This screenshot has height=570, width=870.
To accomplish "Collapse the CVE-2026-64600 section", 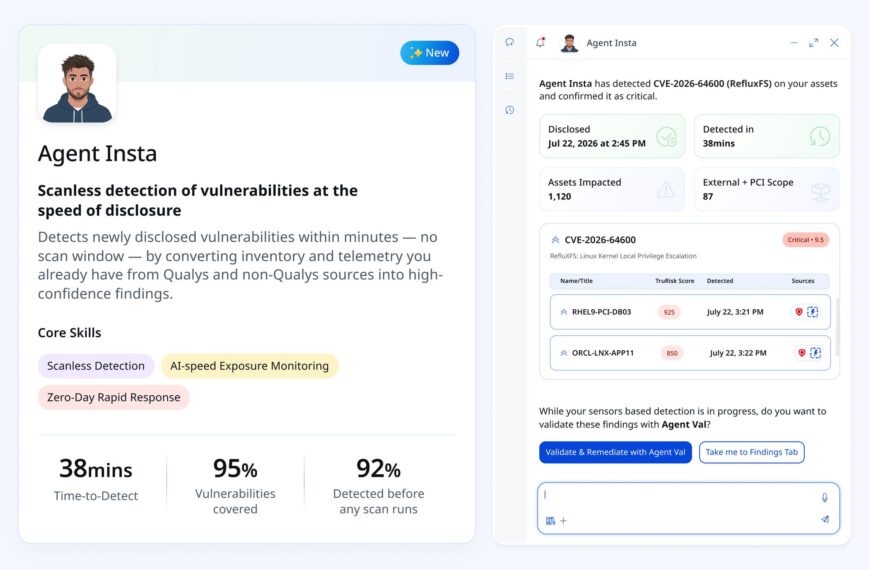I will 555,240.
